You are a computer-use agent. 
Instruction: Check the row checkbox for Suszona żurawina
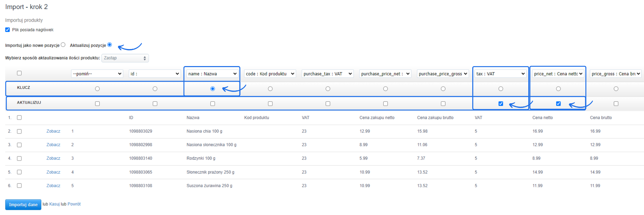[19, 185]
